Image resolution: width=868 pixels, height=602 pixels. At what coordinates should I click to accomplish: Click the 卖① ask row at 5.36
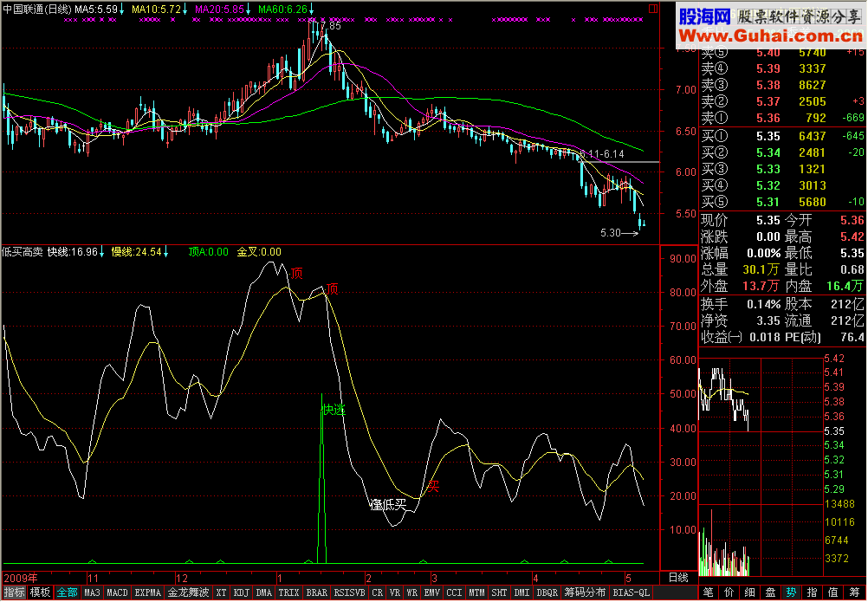782,119
